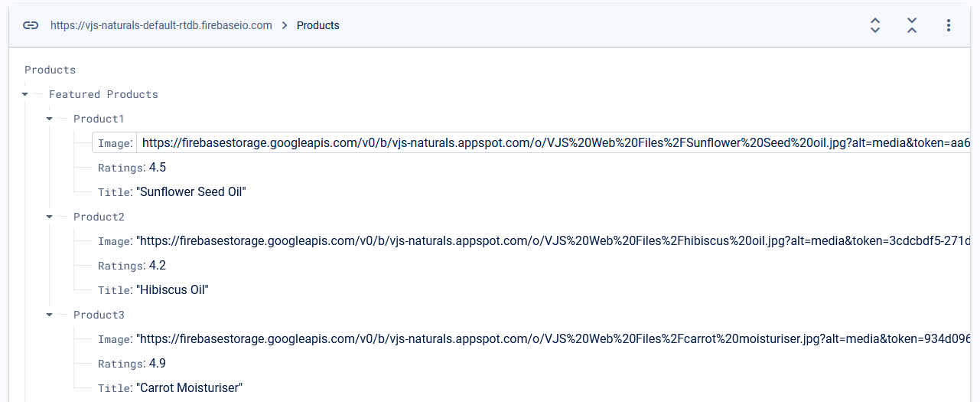Select the "Sunflower Seed Oil" title value
Screen dimensions: 980x402
click(192, 192)
